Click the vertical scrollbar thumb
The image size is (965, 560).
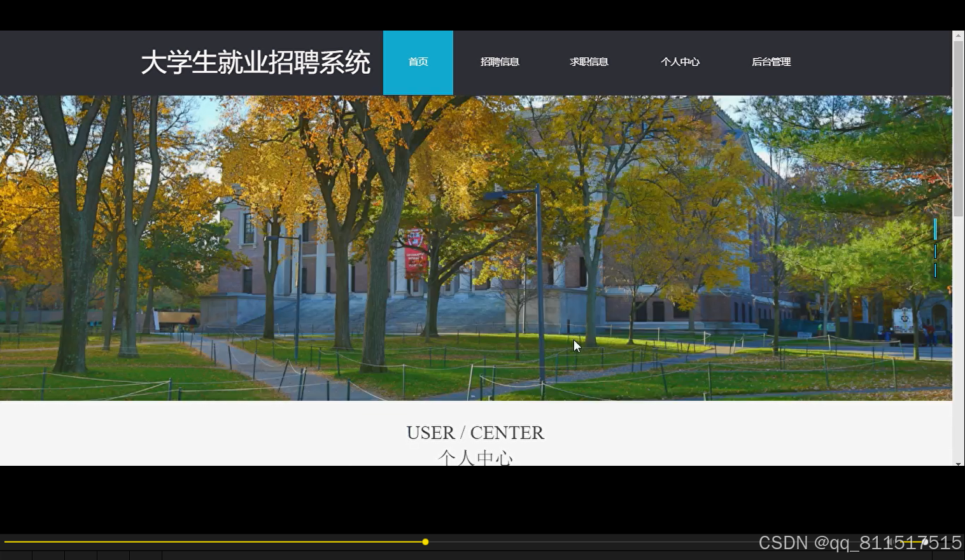[958, 129]
